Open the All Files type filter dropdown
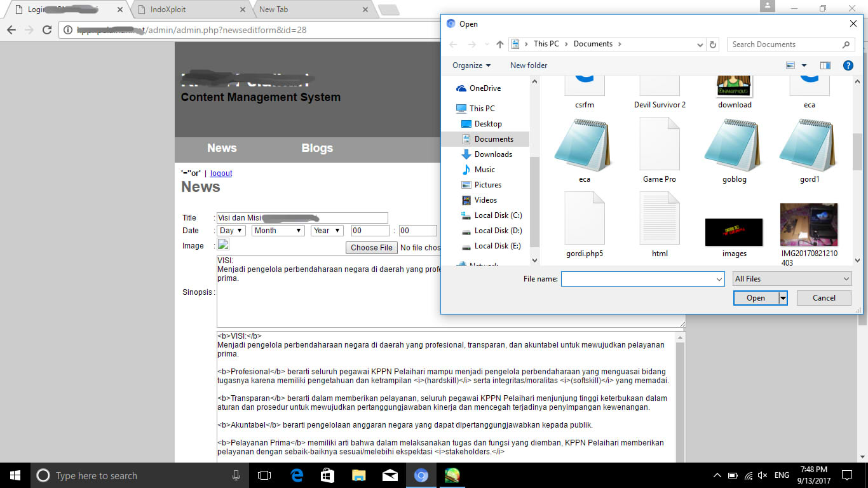 [792, 279]
